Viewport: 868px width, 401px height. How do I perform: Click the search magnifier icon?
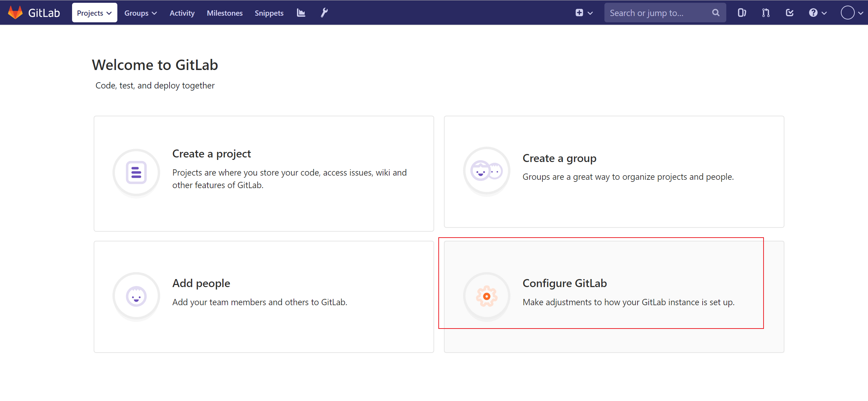[716, 13]
